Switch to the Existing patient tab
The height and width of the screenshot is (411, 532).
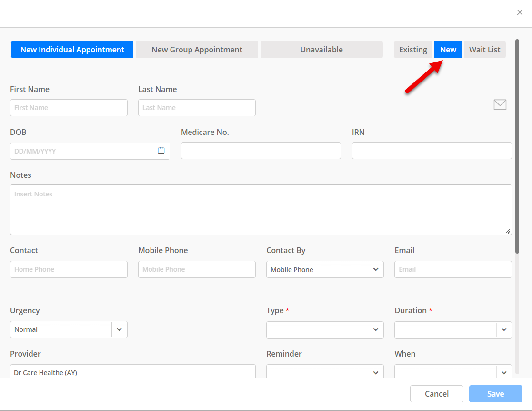pyautogui.click(x=413, y=50)
